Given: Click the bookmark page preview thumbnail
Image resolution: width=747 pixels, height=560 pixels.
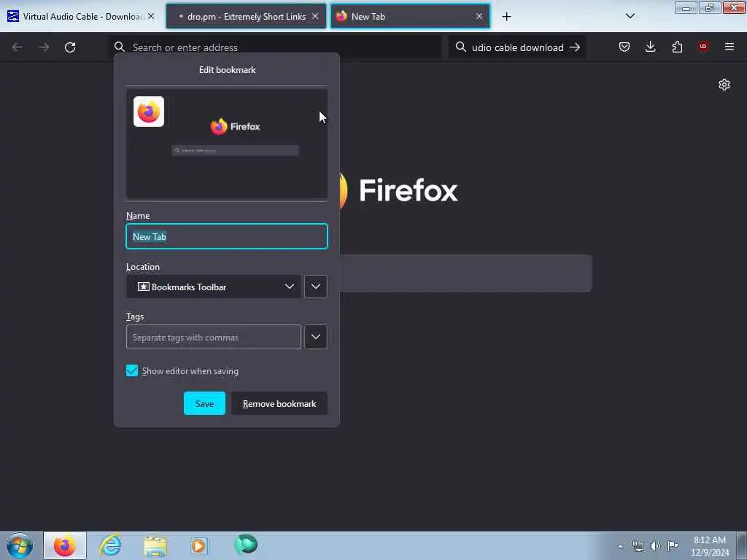Looking at the screenshot, I should pyautogui.click(x=227, y=144).
